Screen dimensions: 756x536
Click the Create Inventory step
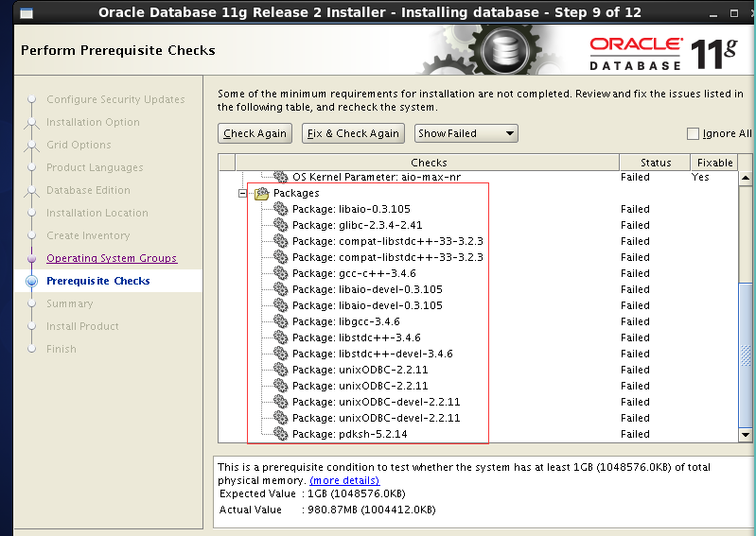[x=88, y=235]
